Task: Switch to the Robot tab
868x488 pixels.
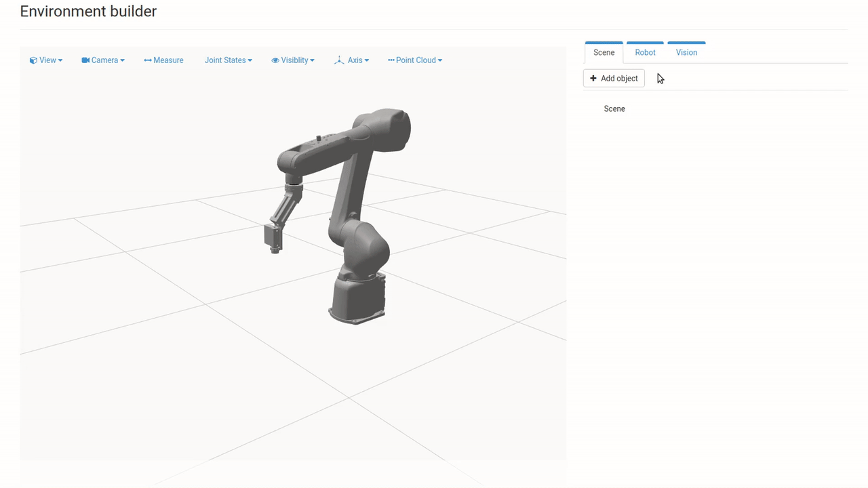Action: point(646,52)
